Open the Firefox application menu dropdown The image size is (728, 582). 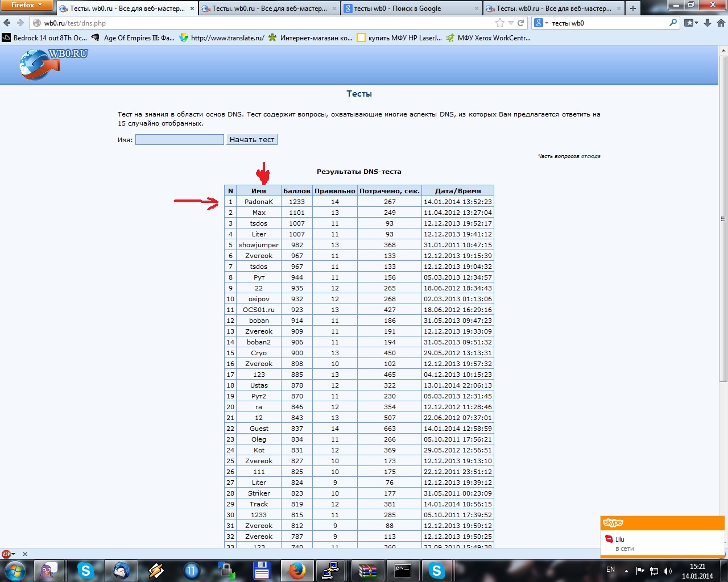(x=26, y=5)
